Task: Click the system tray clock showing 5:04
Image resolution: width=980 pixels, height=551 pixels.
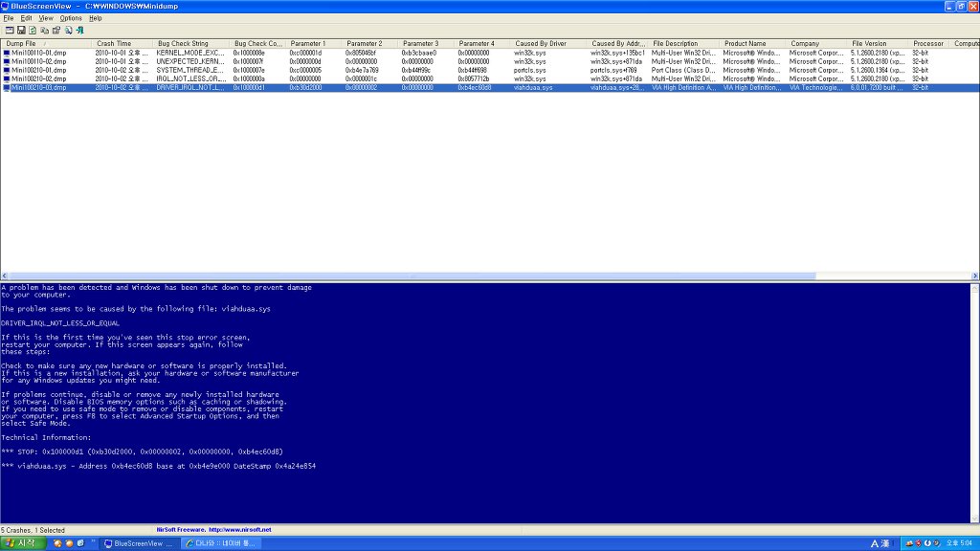Action: click(x=959, y=543)
